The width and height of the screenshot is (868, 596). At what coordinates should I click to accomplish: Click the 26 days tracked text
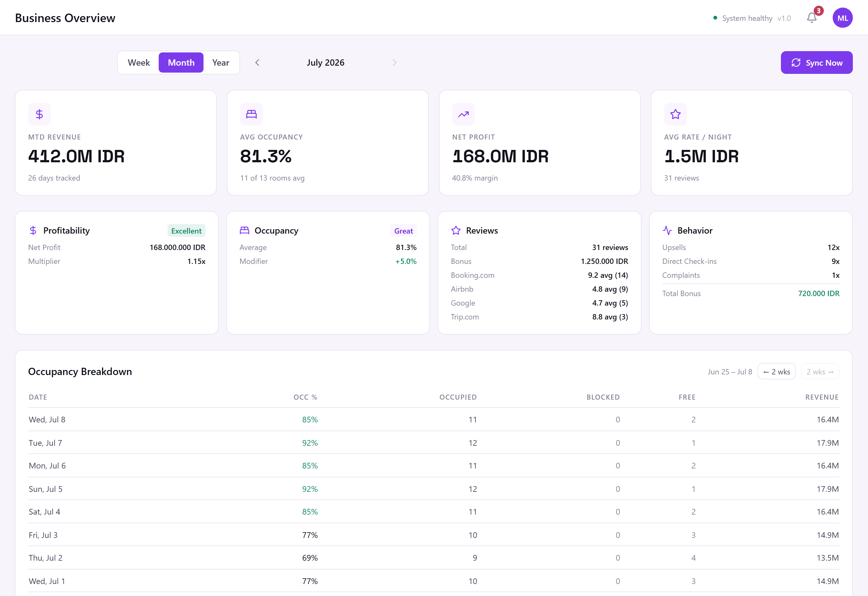point(54,178)
